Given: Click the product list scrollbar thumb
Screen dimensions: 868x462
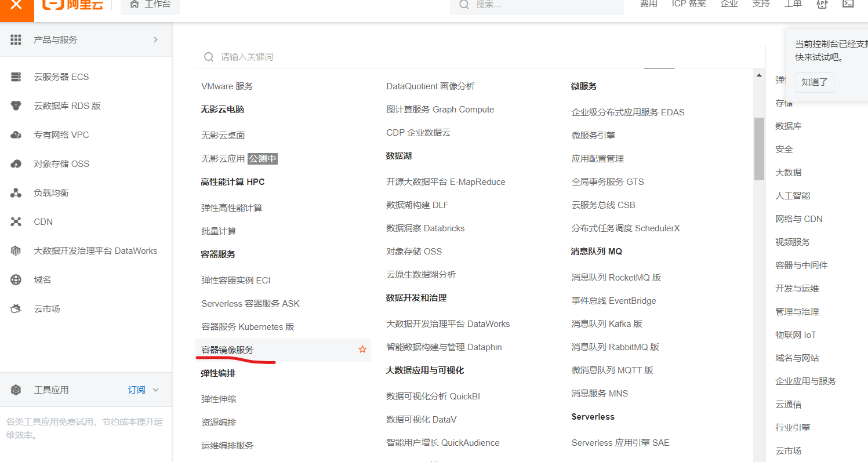Looking at the screenshot, I should (759, 149).
